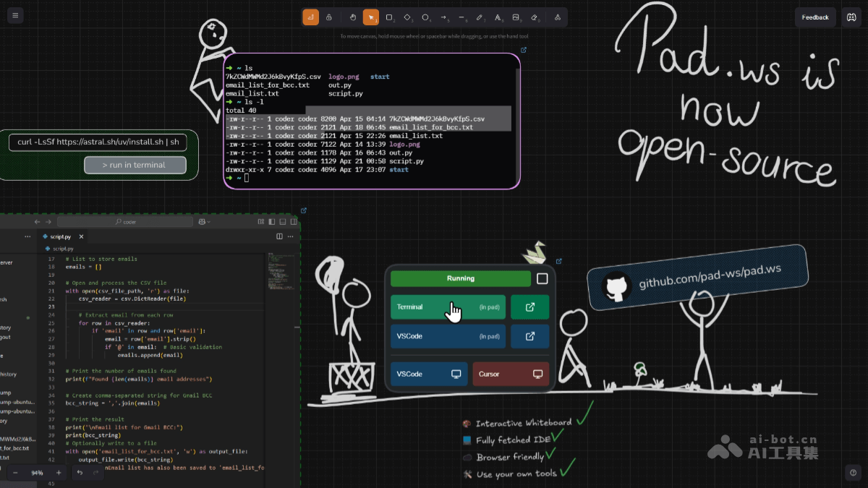The height and width of the screenshot is (488, 868).
Task: Open the editor actions overflow menu
Action: (289, 236)
